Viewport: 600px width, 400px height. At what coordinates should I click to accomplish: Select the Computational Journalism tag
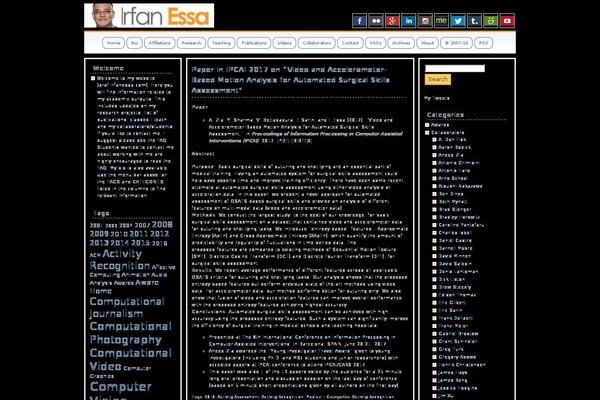click(127, 308)
